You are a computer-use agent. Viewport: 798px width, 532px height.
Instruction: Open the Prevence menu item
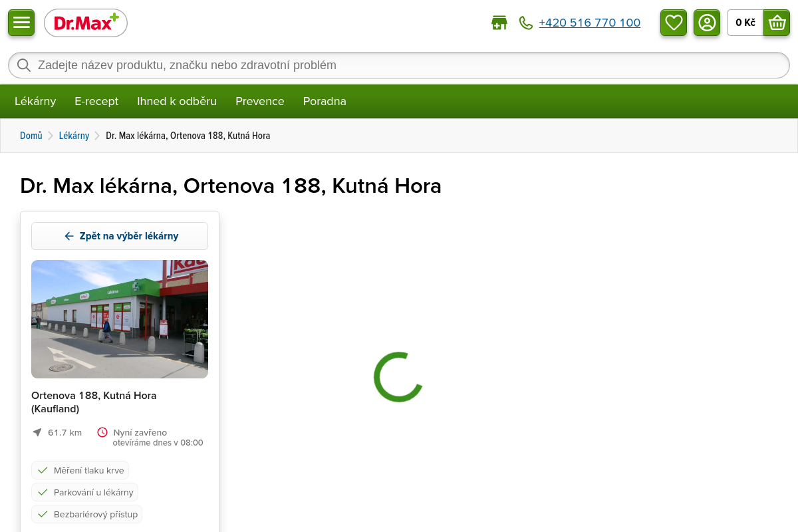[x=260, y=101]
